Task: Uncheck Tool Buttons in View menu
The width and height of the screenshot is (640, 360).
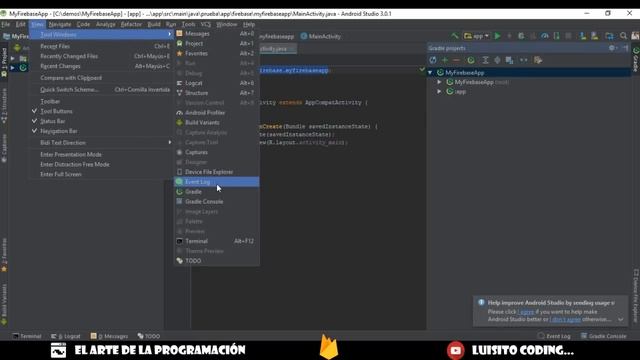Action: click(x=101, y=111)
